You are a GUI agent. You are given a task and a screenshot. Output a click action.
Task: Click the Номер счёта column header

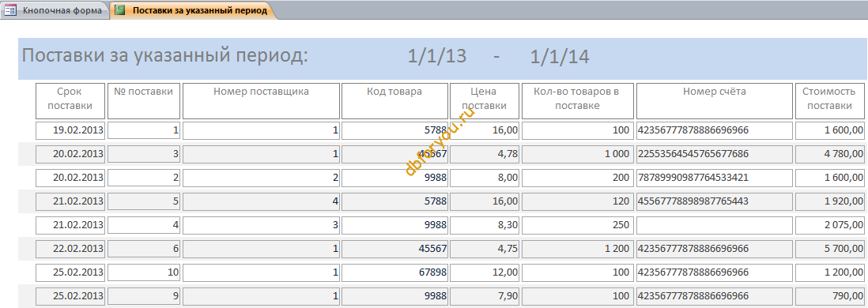pos(715,100)
